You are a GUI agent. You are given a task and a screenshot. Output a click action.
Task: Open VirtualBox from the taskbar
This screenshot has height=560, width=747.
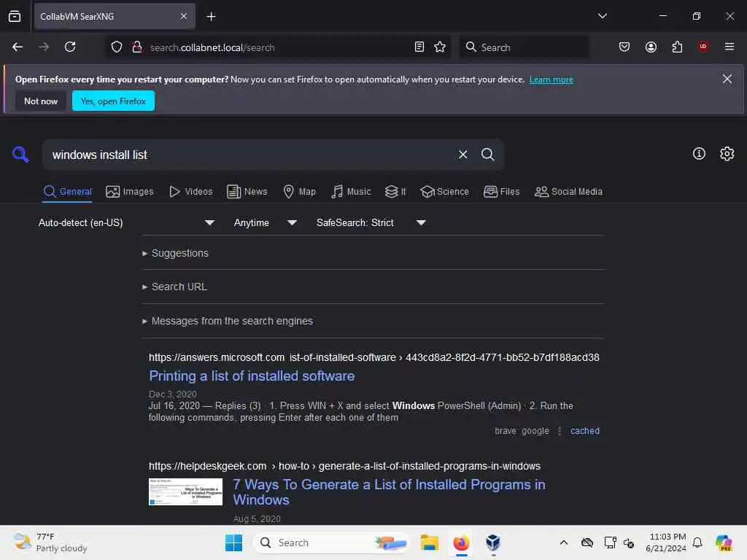(x=493, y=542)
